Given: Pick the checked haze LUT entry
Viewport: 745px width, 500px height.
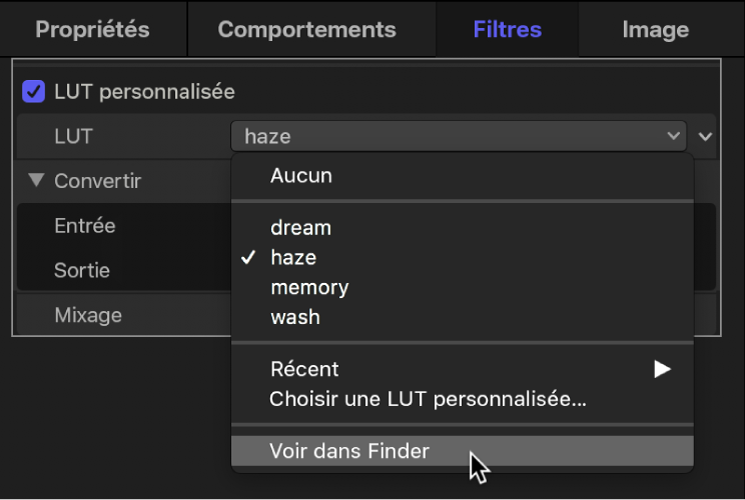Looking at the screenshot, I should 293,258.
